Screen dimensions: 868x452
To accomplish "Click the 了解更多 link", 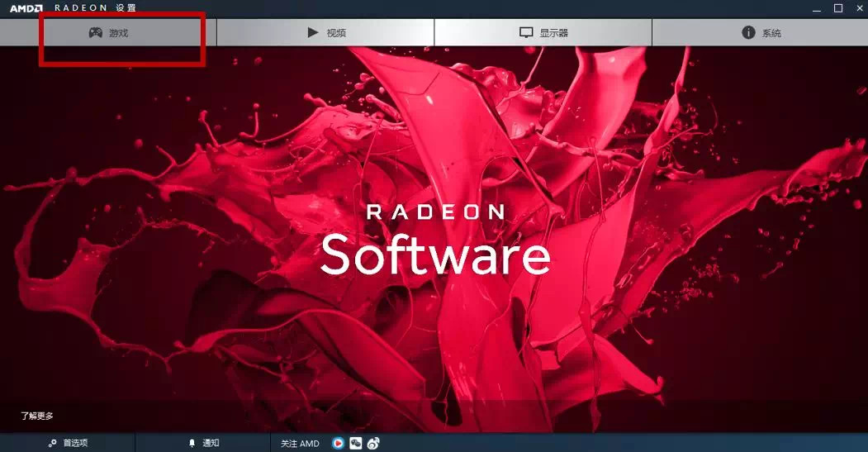I will [x=37, y=416].
